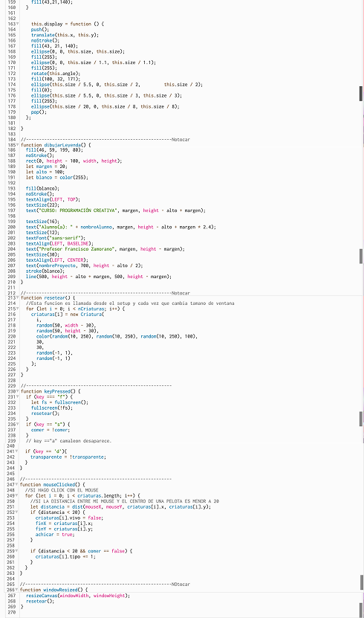Click the scrollbar thumb beside line 235
This screenshot has height=618, width=364.
361,419
